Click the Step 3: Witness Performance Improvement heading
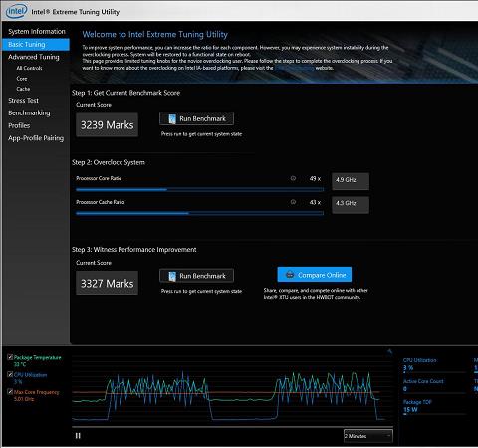Screen dimensions: 478x448 click(134, 250)
